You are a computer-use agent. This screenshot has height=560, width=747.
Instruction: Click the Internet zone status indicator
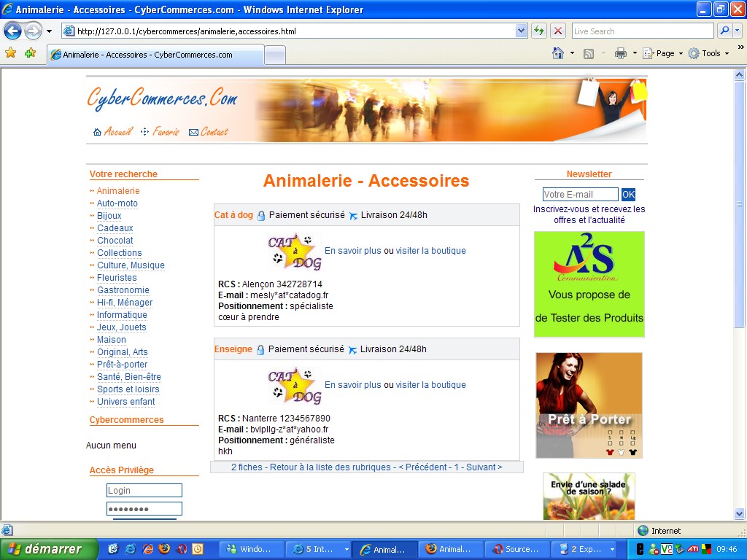click(x=659, y=531)
